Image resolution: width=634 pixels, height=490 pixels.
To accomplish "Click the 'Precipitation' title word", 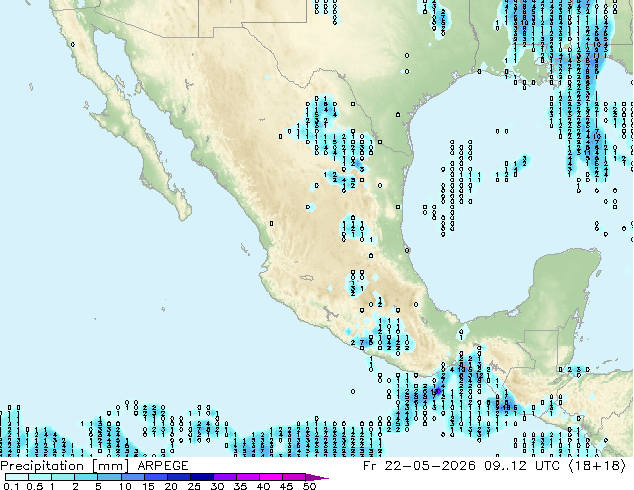I will tap(42, 466).
